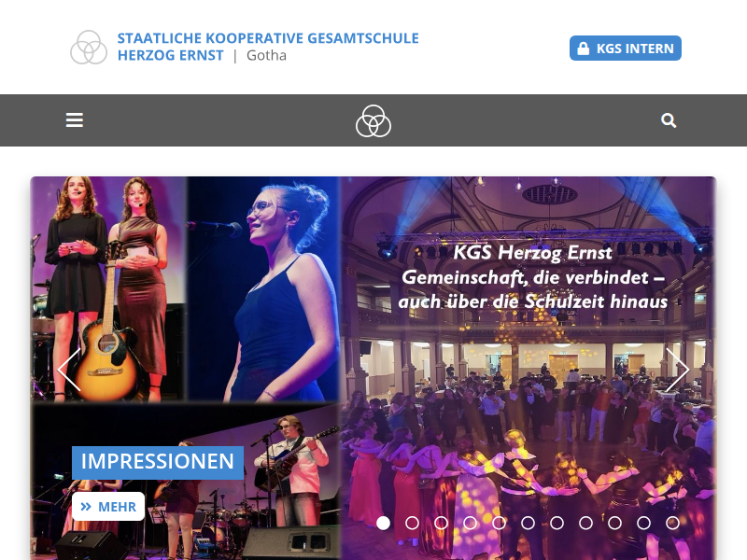747x560 pixels.
Task: Jump to the sixth slider dot
Action: point(528,523)
